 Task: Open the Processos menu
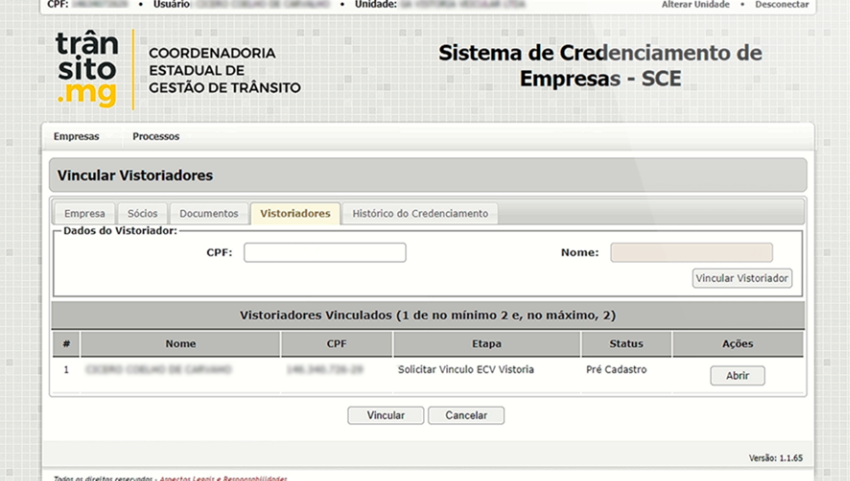coord(156,137)
